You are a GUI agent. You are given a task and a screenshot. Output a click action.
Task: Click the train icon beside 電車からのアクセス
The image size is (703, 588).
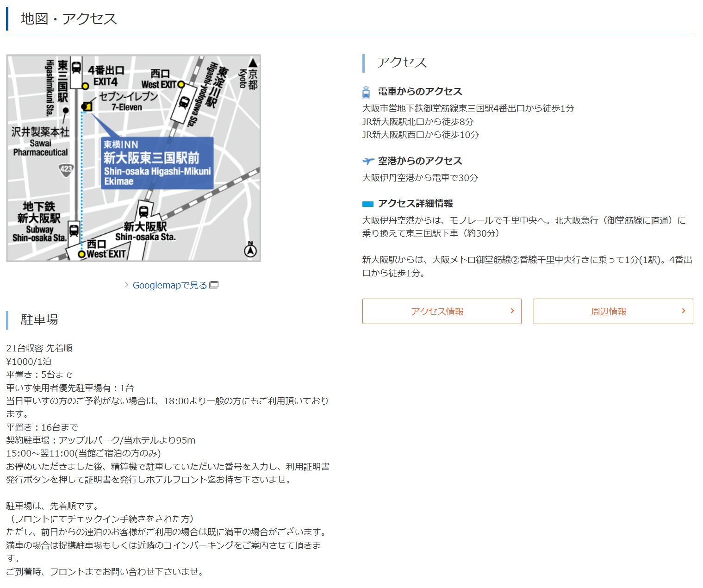tap(366, 92)
